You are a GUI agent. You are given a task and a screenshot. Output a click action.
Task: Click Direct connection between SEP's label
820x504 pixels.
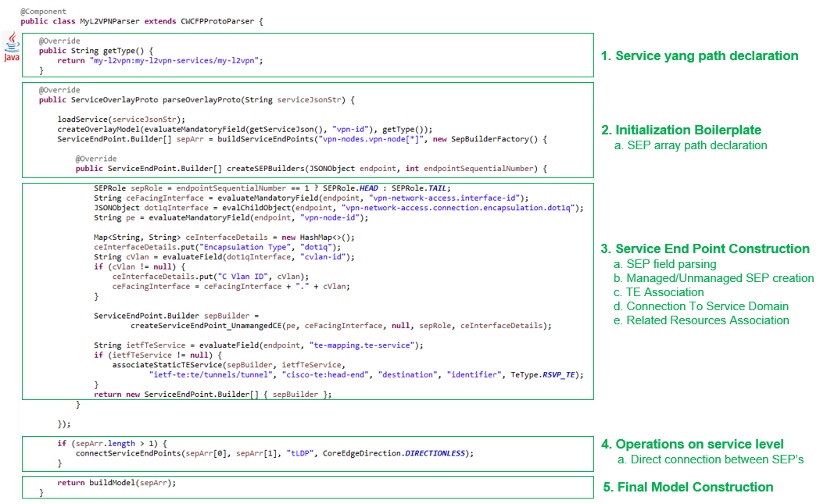(711, 460)
